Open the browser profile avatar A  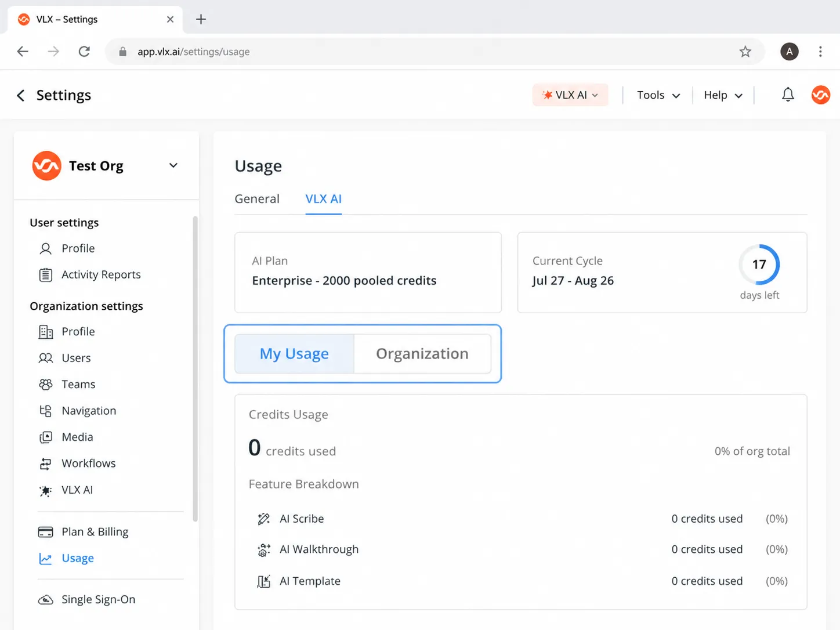[x=789, y=52]
